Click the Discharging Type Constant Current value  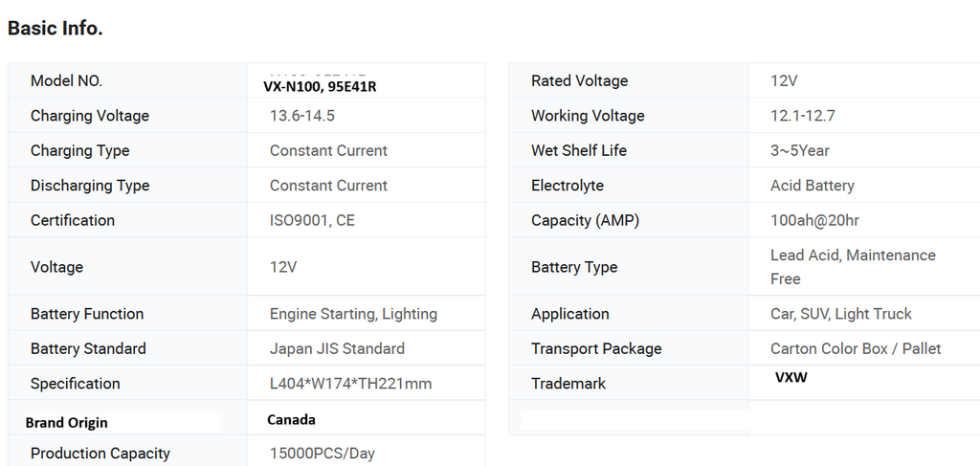click(328, 186)
